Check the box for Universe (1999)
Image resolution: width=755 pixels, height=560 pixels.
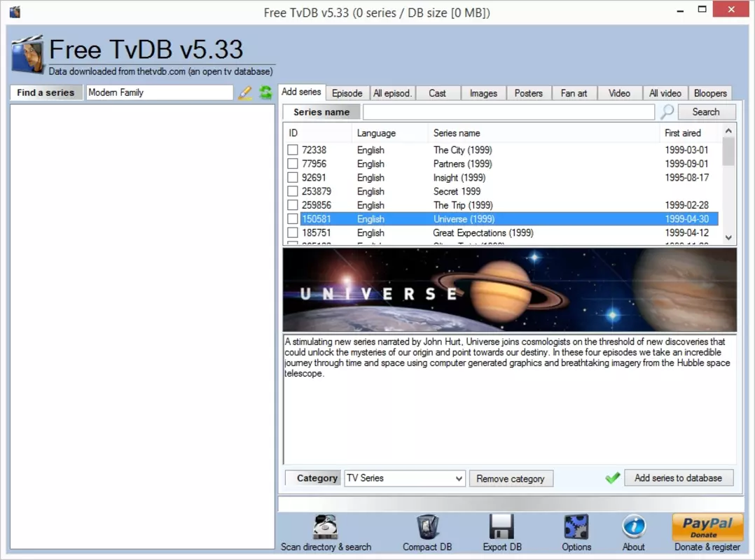click(x=292, y=218)
